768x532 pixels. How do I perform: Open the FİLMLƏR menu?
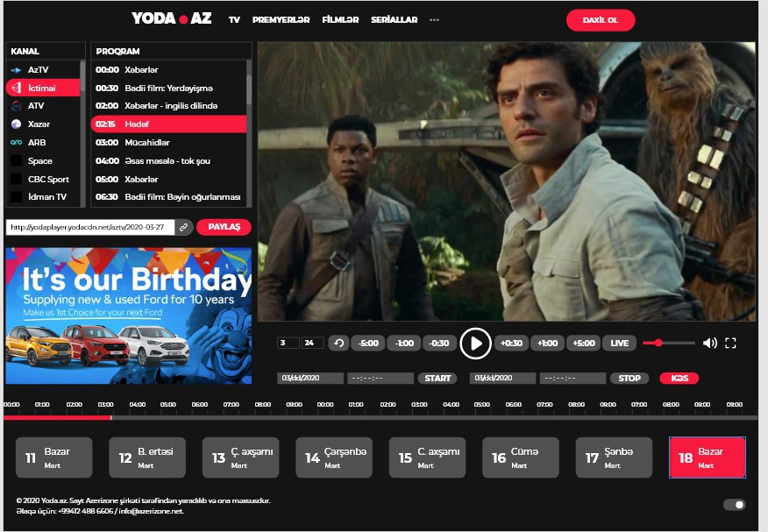(x=340, y=19)
